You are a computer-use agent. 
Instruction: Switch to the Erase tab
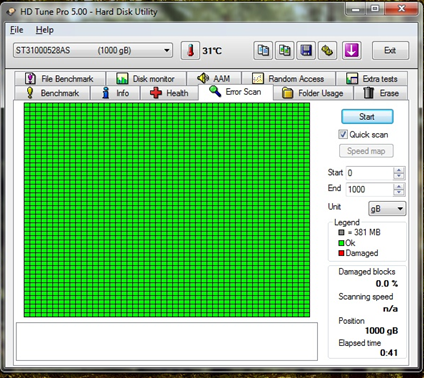381,93
